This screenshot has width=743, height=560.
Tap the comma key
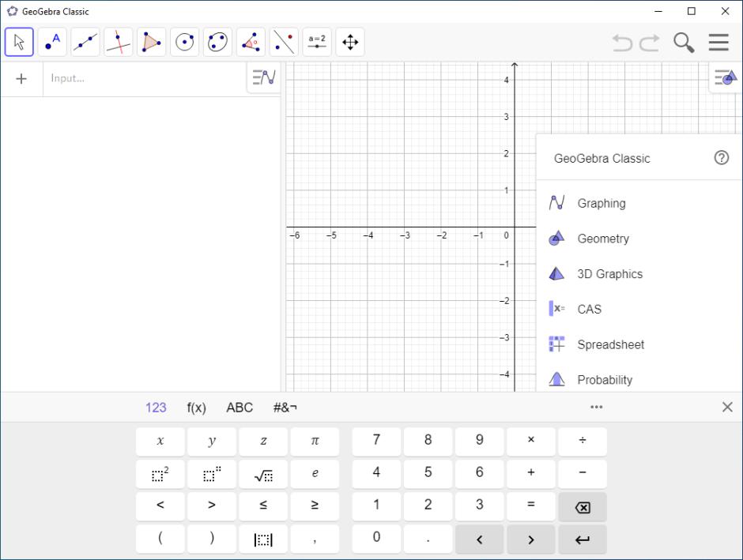click(x=315, y=539)
